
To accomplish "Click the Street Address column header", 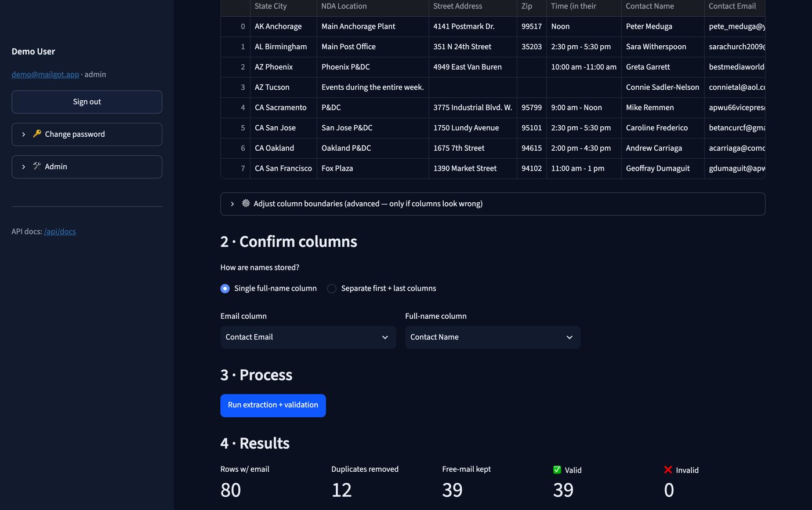I will click(473, 6).
